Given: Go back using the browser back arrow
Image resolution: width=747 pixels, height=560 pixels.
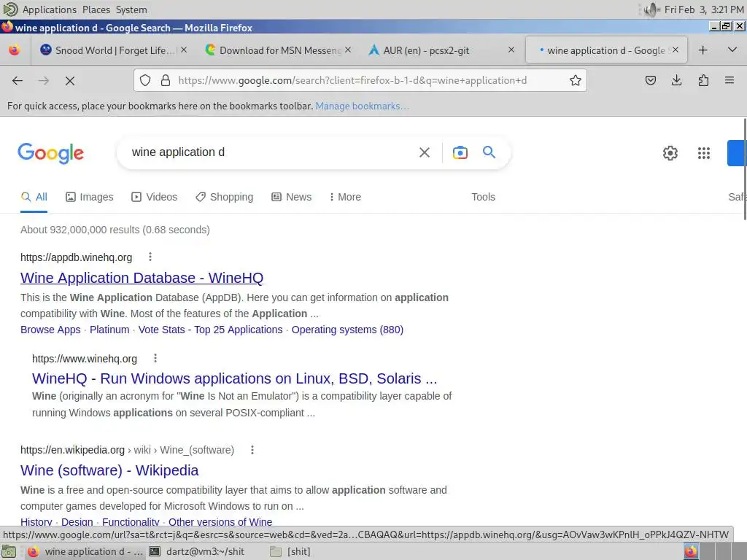Looking at the screenshot, I should tap(18, 80).
